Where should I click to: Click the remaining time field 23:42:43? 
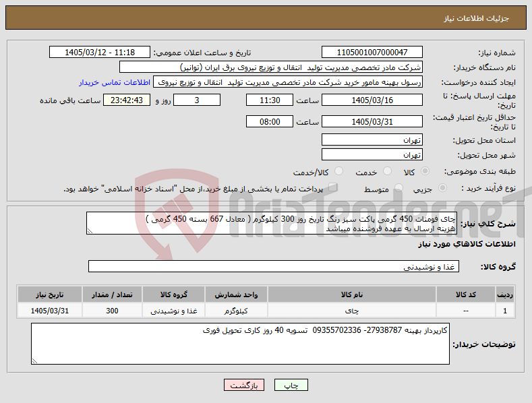point(127,100)
